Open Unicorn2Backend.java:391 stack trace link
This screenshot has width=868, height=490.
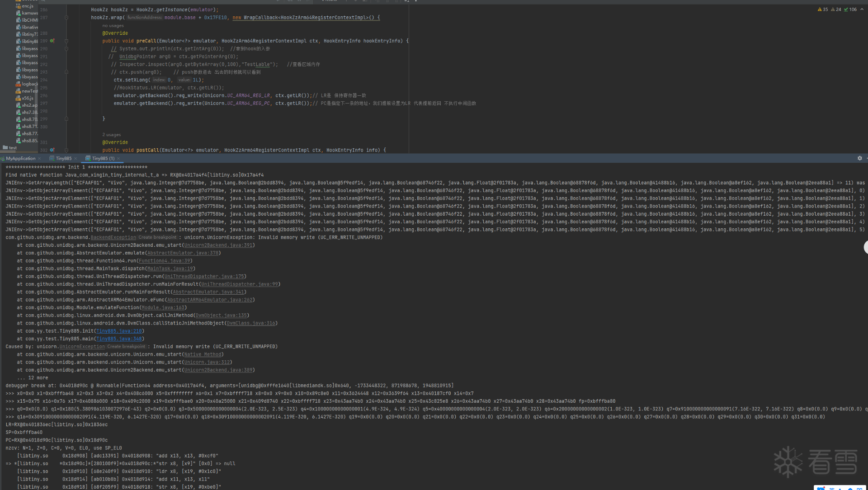[218, 245]
